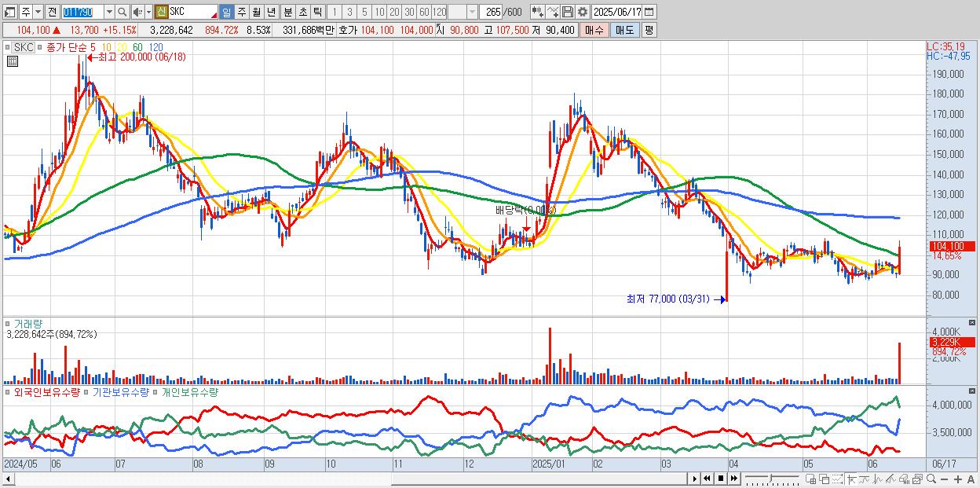Viewport: 980px width, 488px height.
Task: Select the 5 interval button
Action: point(364,12)
